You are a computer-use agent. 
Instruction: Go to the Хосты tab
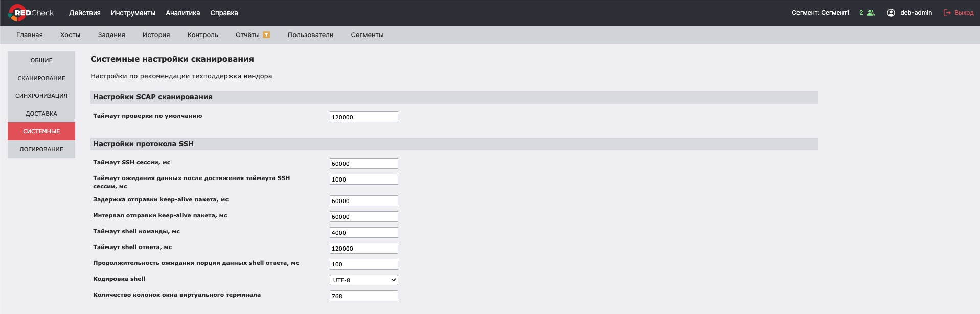[x=70, y=35]
